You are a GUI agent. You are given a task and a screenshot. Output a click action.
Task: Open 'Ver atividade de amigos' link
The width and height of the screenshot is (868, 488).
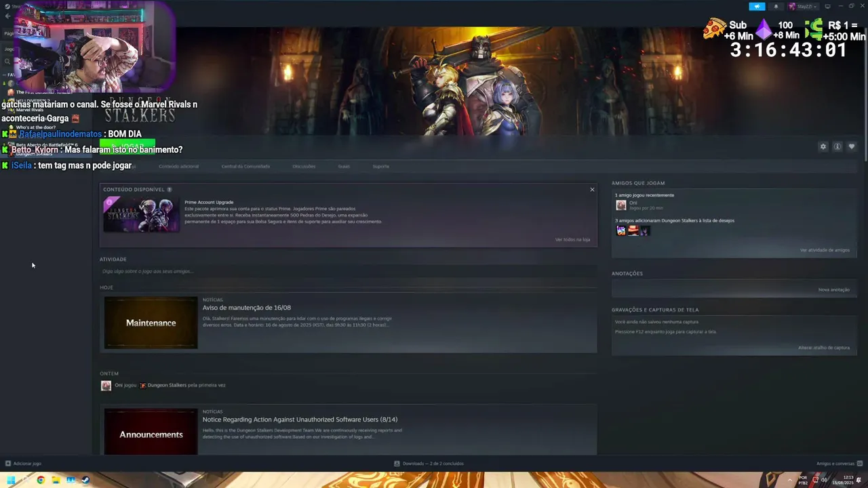[825, 250]
